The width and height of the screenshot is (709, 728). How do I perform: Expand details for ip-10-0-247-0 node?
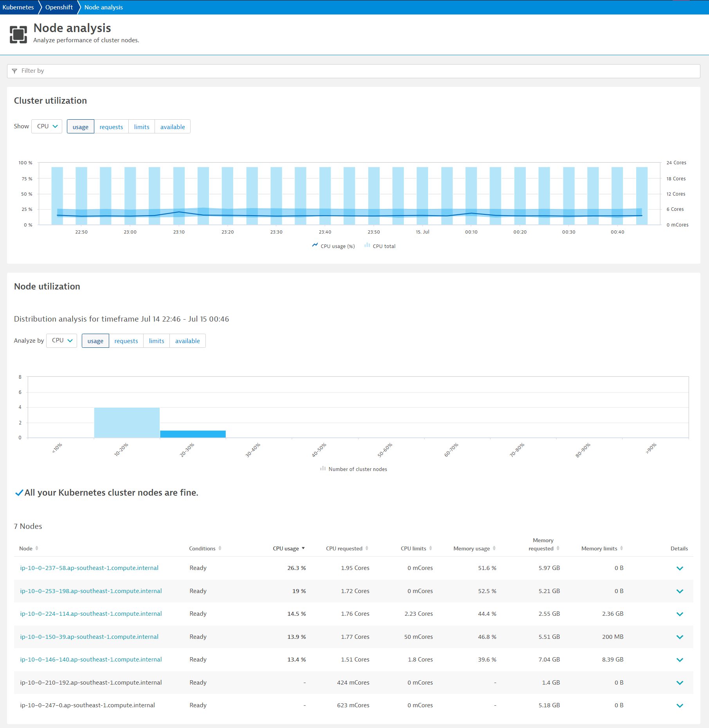coord(680,706)
